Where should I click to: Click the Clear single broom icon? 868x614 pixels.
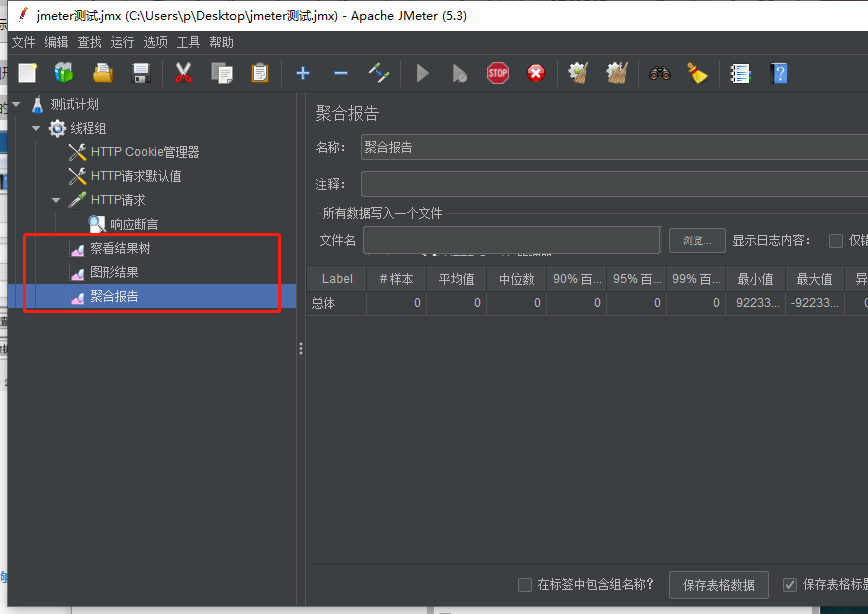point(578,73)
